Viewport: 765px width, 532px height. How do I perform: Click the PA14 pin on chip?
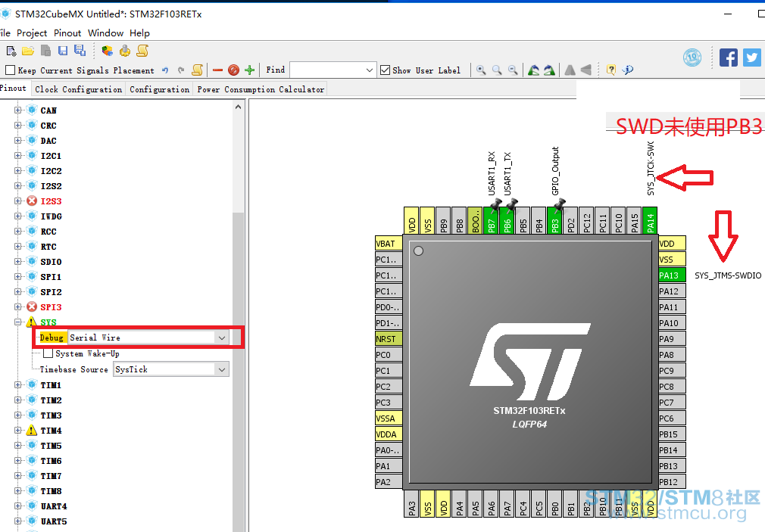(x=651, y=220)
